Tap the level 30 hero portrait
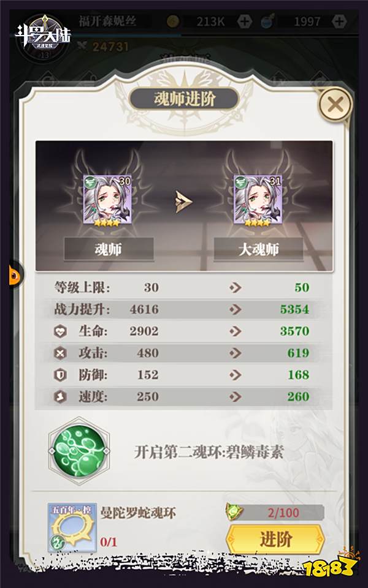Image resolution: width=368 pixels, height=588 pixels. 107,199
